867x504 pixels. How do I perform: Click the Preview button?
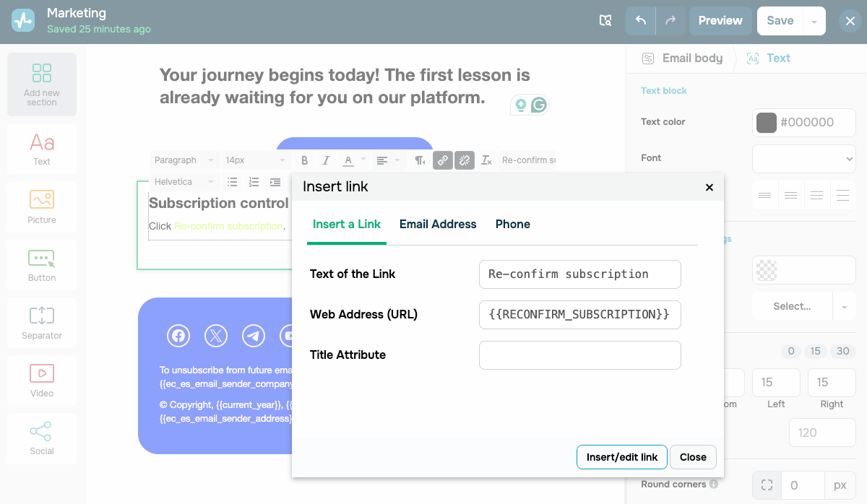tap(720, 21)
